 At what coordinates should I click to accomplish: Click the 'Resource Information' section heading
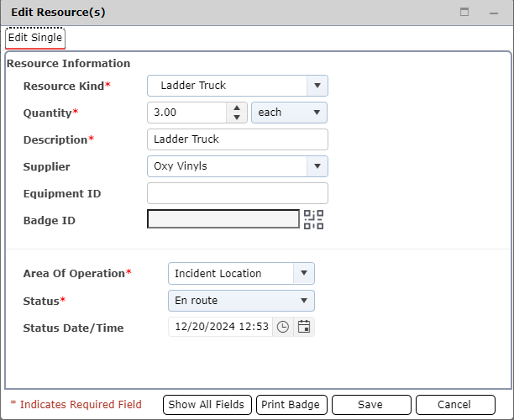(x=69, y=63)
